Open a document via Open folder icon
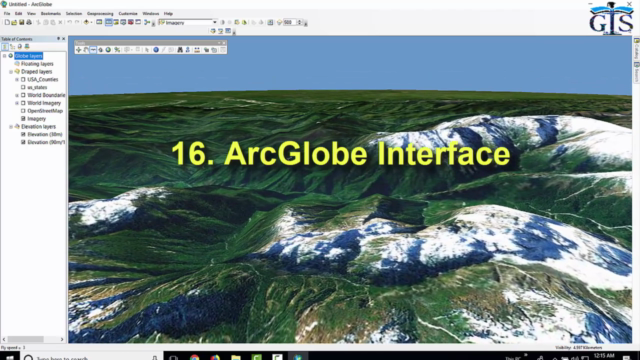The width and height of the screenshot is (640, 360). click(x=14, y=22)
